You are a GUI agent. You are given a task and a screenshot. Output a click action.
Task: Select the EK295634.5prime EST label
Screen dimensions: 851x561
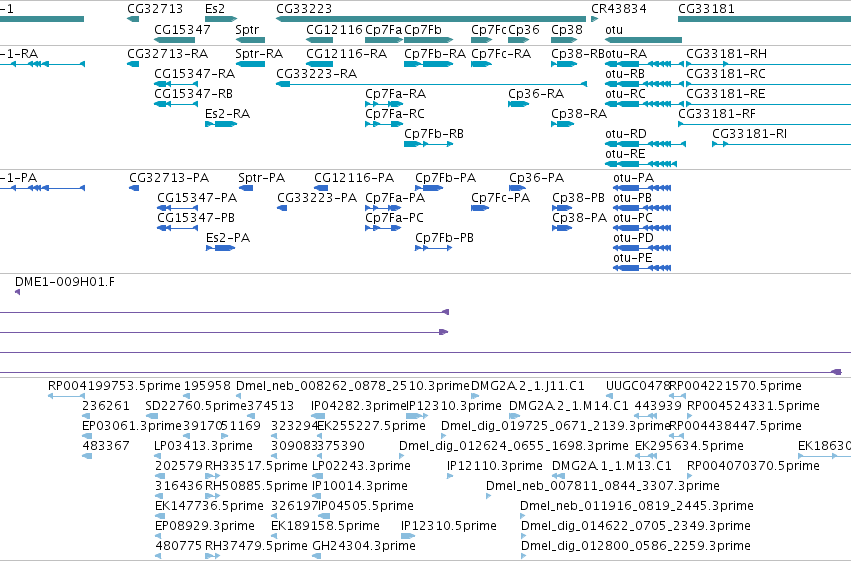click(x=689, y=446)
